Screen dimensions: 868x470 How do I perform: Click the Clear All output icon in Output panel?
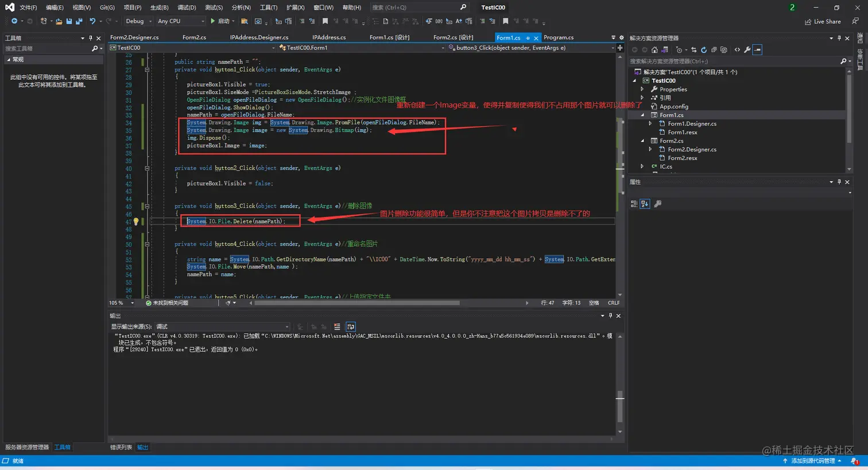(x=337, y=326)
